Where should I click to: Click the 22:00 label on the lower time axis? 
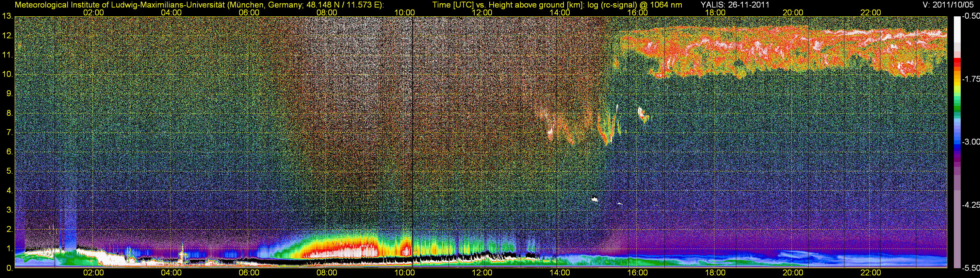(871, 273)
